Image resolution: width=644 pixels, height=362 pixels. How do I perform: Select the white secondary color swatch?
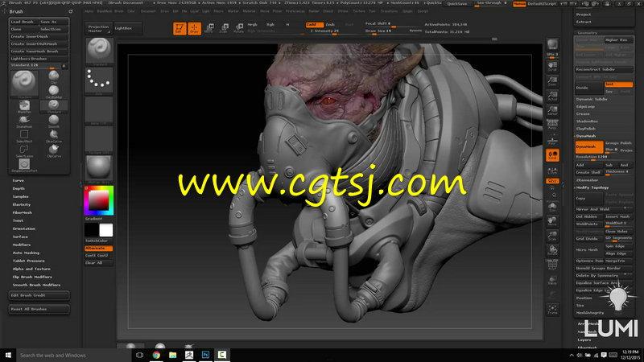click(x=106, y=230)
